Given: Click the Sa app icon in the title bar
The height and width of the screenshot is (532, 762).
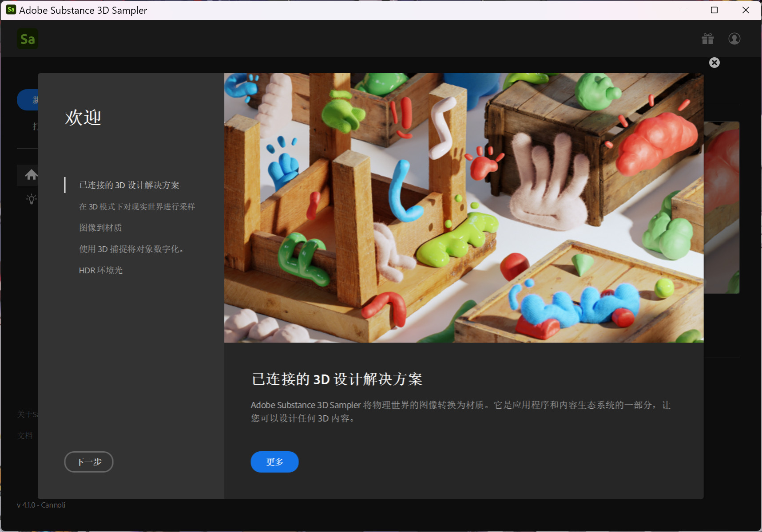Looking at the screenshot, I should [x=11, y=10].
